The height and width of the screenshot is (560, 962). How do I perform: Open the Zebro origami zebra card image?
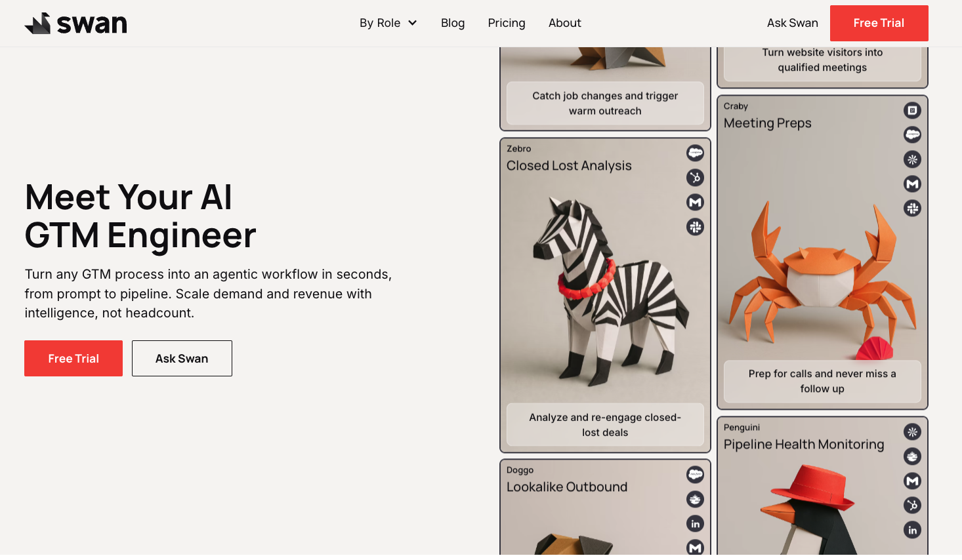[x=605, y=289]
